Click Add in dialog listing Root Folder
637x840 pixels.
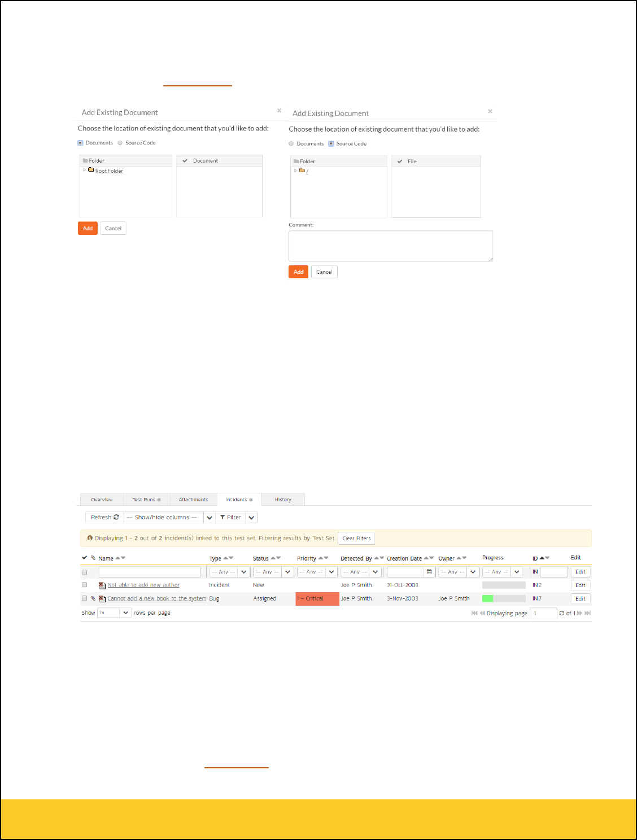(x=88, y=228)
